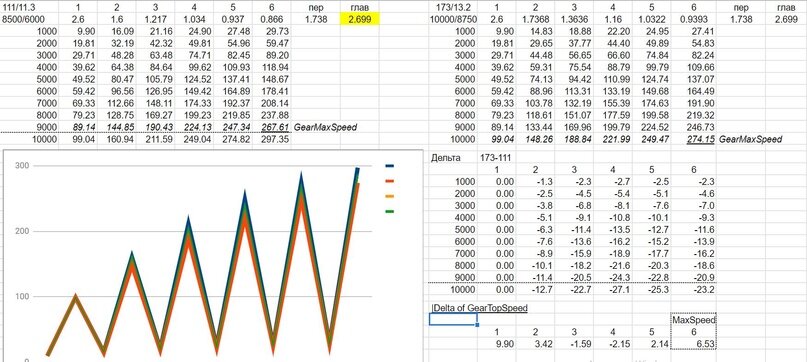Click delta value -24.3
This screenshot has height=362, width=807.
point(612,278)
